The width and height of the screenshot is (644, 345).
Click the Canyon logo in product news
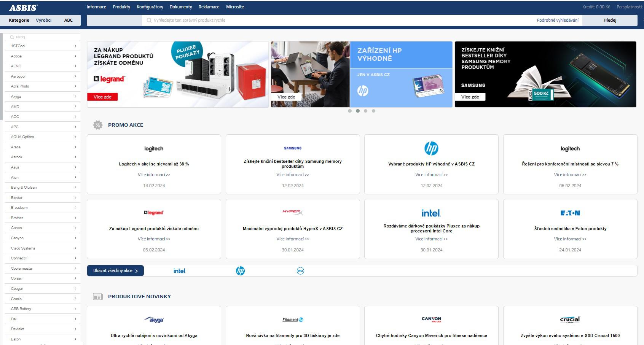(x=431, y=320)
